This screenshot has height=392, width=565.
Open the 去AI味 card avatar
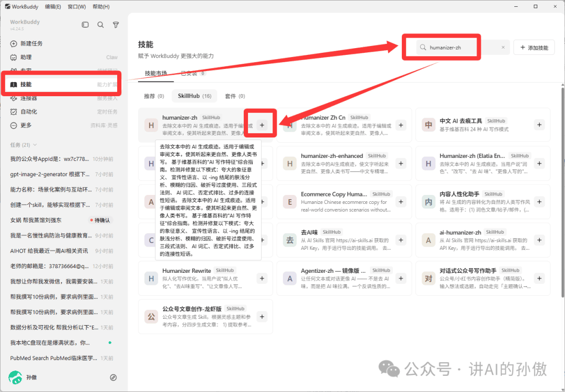[290, 240]
